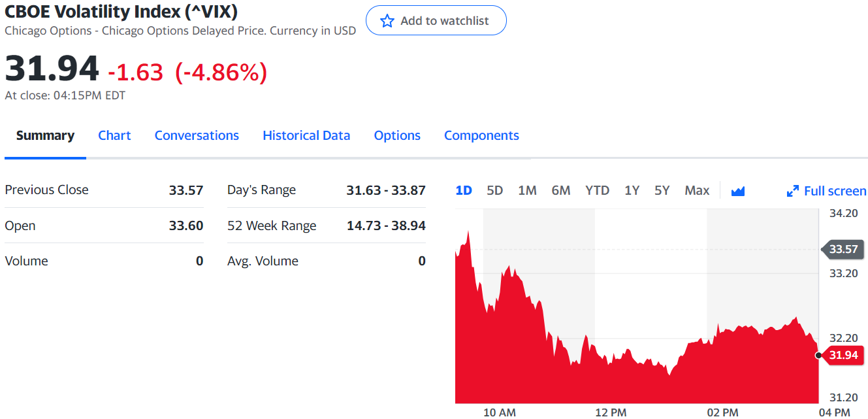
Task: Click the Previous Close value 33.57 in table
Action: 186,190
